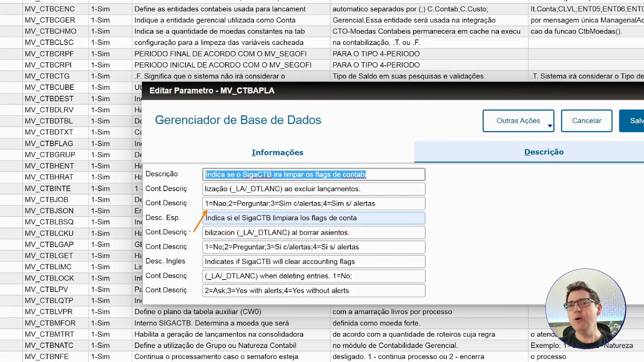
Task: Switch to the Informações tab
Action: tap(277, 153)
